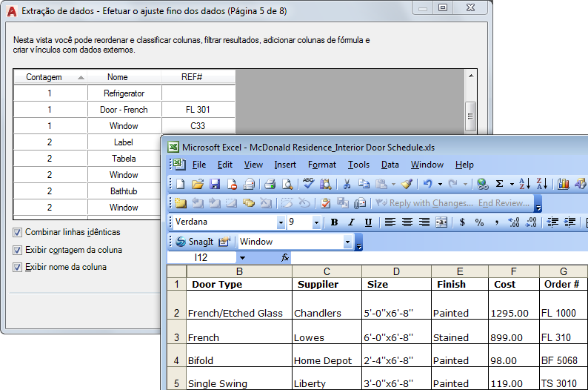
Task: Select Excel column B header
Action: 239,271
